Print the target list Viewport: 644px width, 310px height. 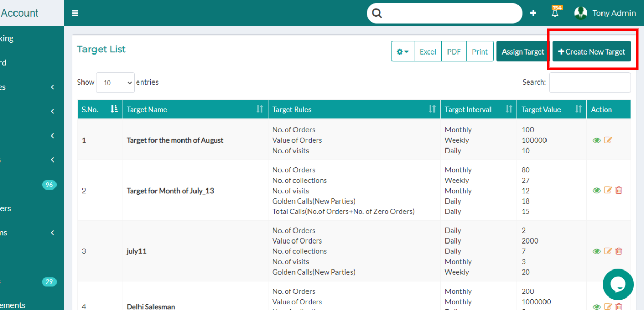pyautogui.click(x=480, y=51)
